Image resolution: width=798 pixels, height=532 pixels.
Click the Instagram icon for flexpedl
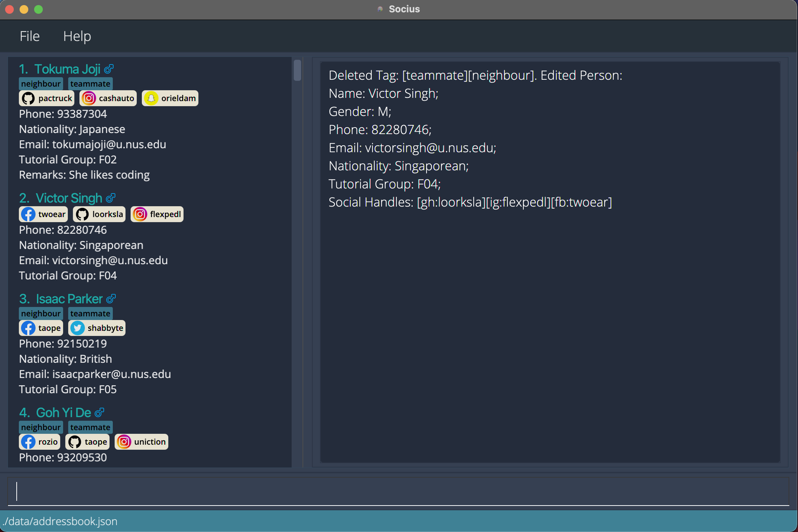click(140, 214)
